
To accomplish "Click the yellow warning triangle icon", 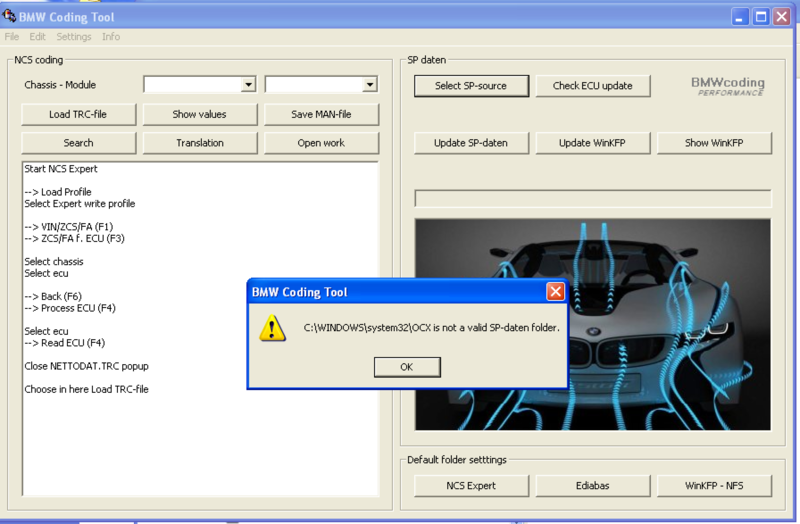I will [x=272, y=328].
